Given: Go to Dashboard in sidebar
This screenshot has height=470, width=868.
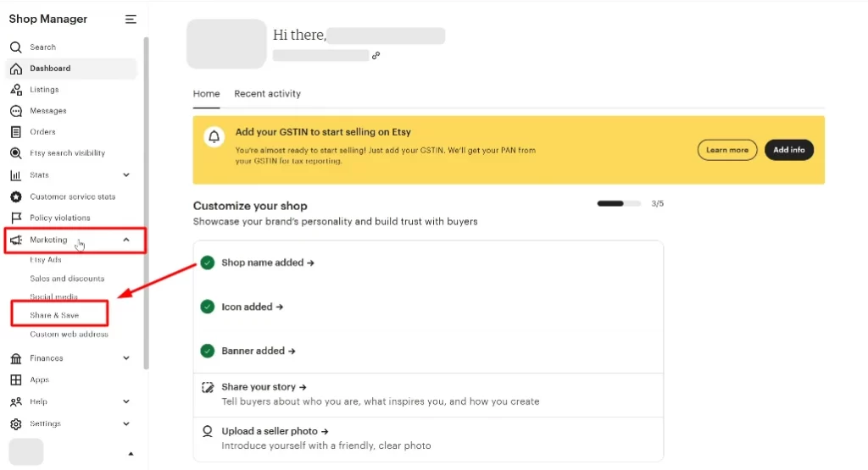Looking at the screenshot, I should coord(71,69).
